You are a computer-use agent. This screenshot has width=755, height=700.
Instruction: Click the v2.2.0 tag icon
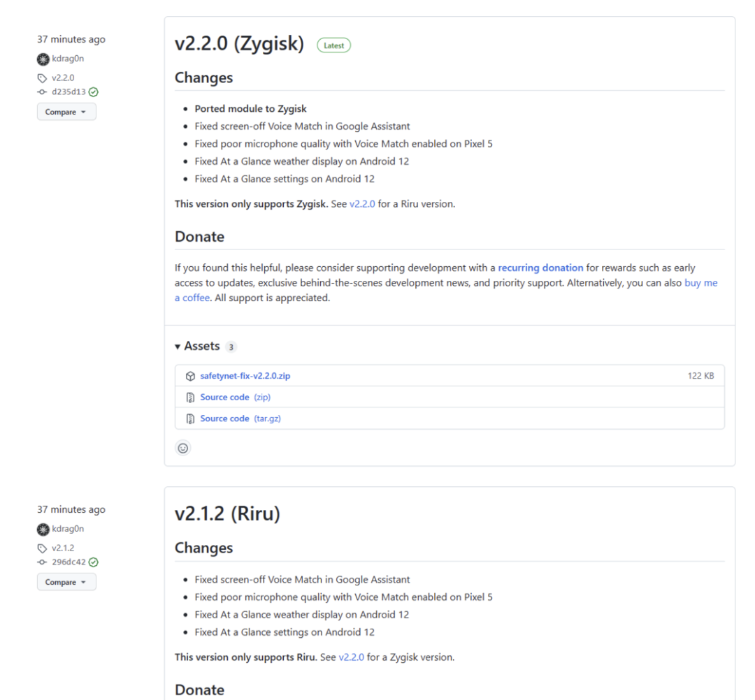point(43,78)
